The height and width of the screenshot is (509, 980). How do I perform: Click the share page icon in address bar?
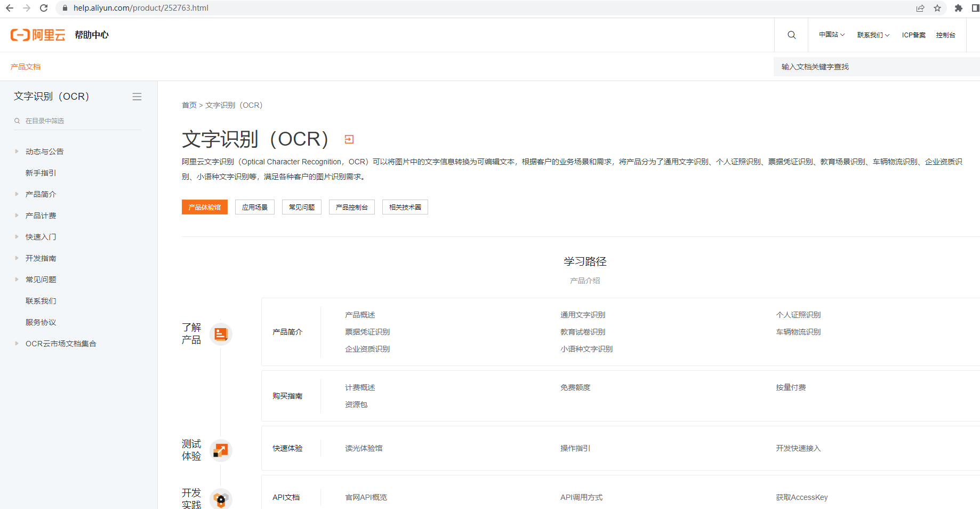[920, 8]
